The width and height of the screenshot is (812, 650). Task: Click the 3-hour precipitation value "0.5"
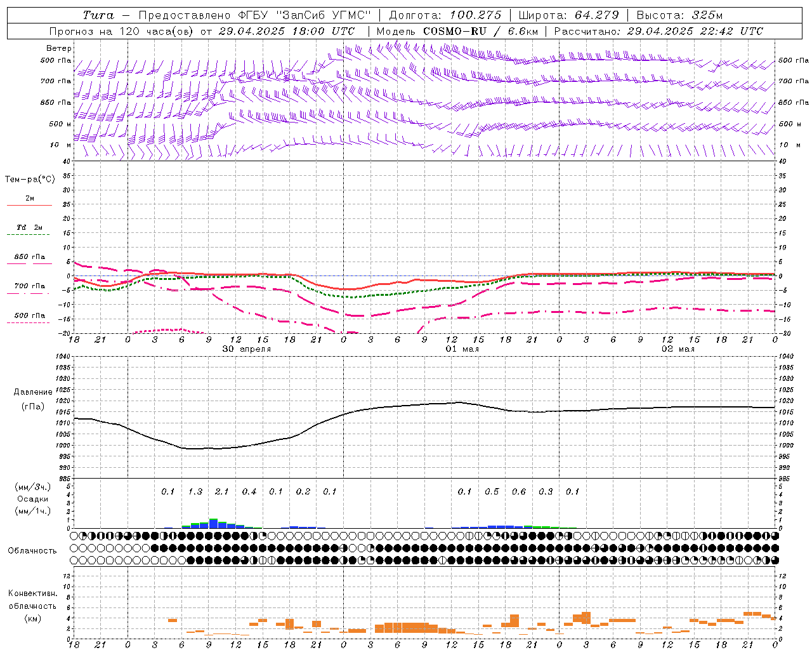point(492,492)
